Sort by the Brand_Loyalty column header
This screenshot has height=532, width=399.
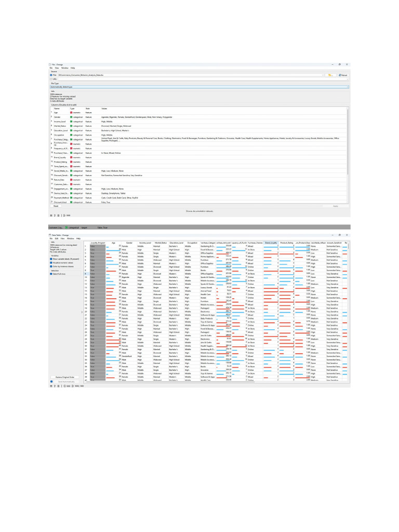coord(271,243)
